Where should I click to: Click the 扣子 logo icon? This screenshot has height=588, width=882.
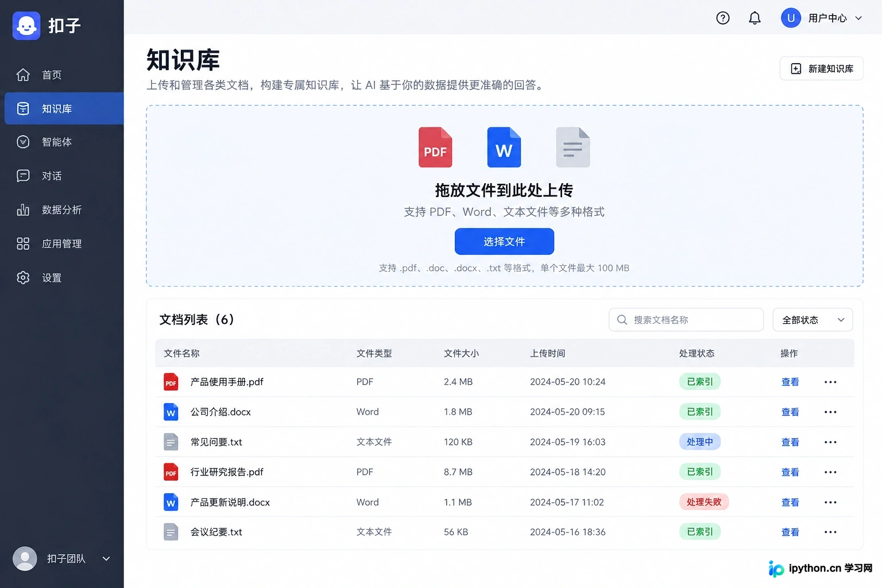[x=26, y=26]
